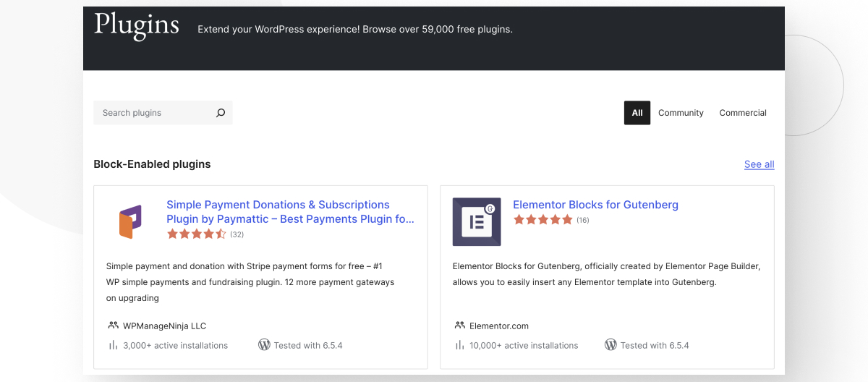Click the author icon beside WPManageNinja LLC
The image size is (868, 382).
(113, 326)
